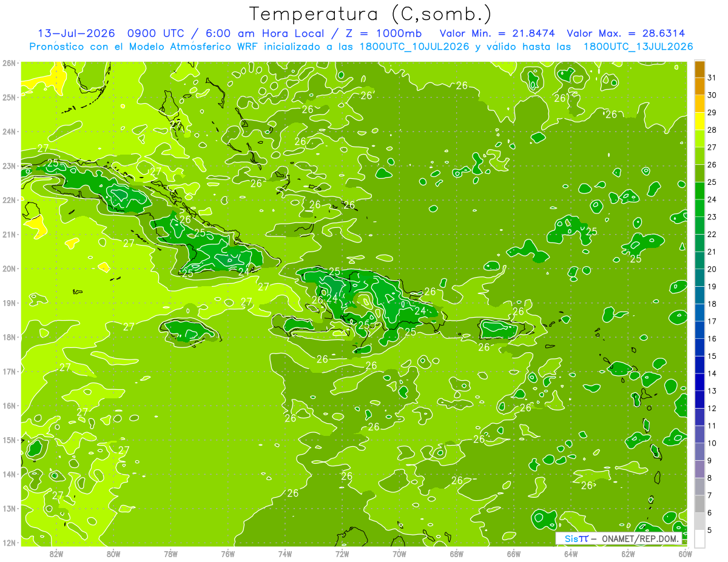Click the "76W" longitude axis label
This screenshot has height=562, width=728.
[x=227, y=554]
